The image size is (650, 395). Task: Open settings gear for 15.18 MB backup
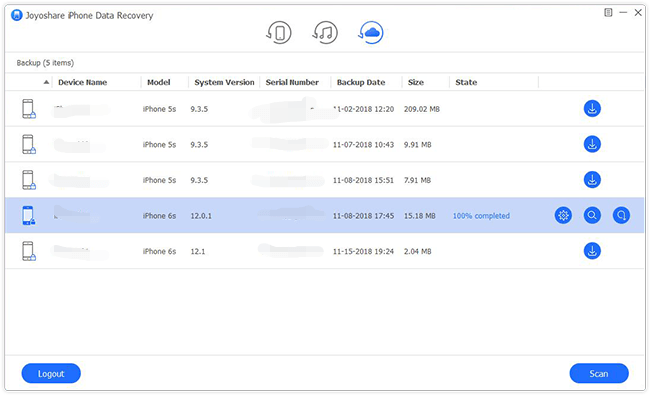click(x=563, y=215)
